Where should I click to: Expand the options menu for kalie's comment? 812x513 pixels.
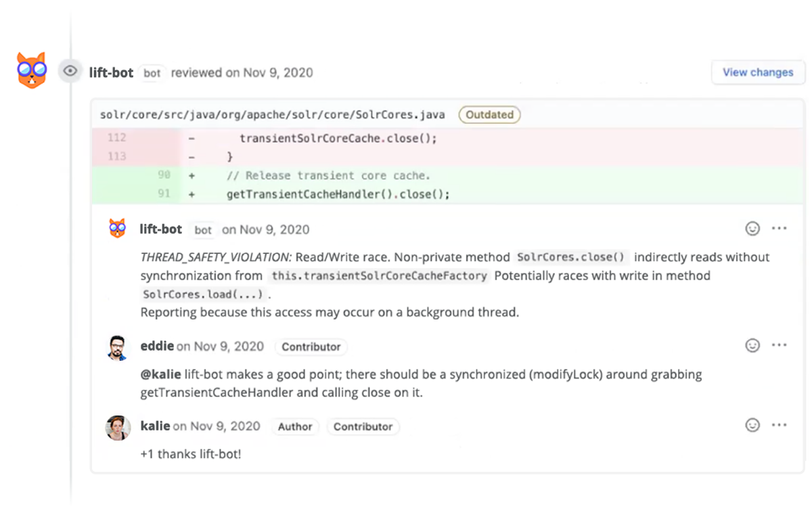point(779,426)
